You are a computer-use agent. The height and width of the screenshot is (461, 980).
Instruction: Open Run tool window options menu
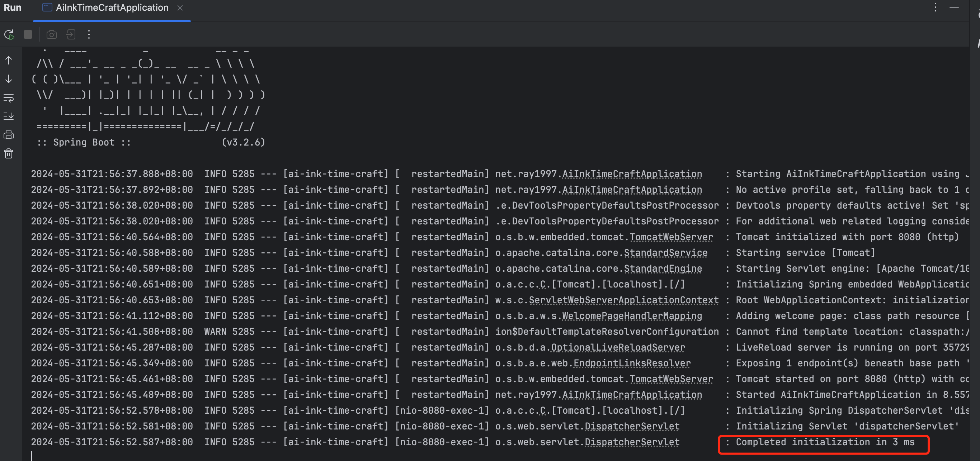[935, 7]
